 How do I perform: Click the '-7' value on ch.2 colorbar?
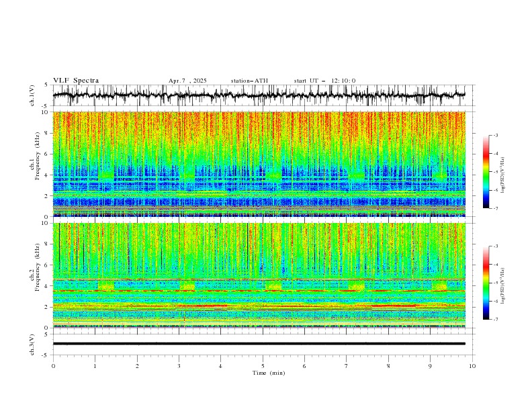click(495, 319)
